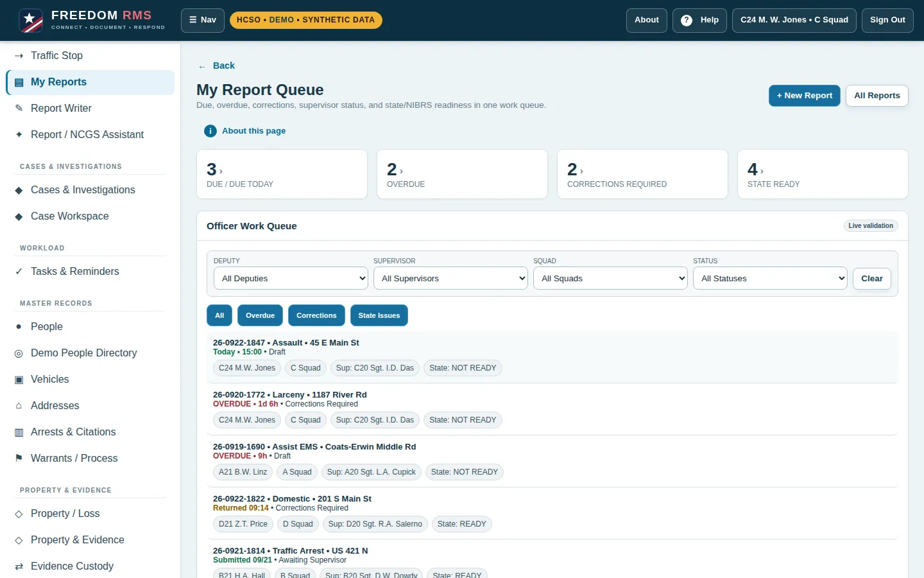924x578 pixels.
Task: Click the Cases & Investigations diamond icon
Action: click(x=19, y=190)
